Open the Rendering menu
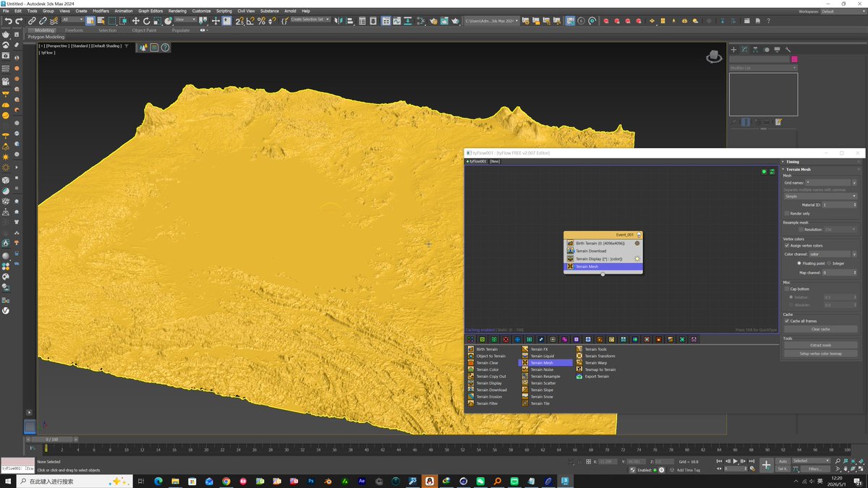Screen dimensions: 868x488 (177, 11)
